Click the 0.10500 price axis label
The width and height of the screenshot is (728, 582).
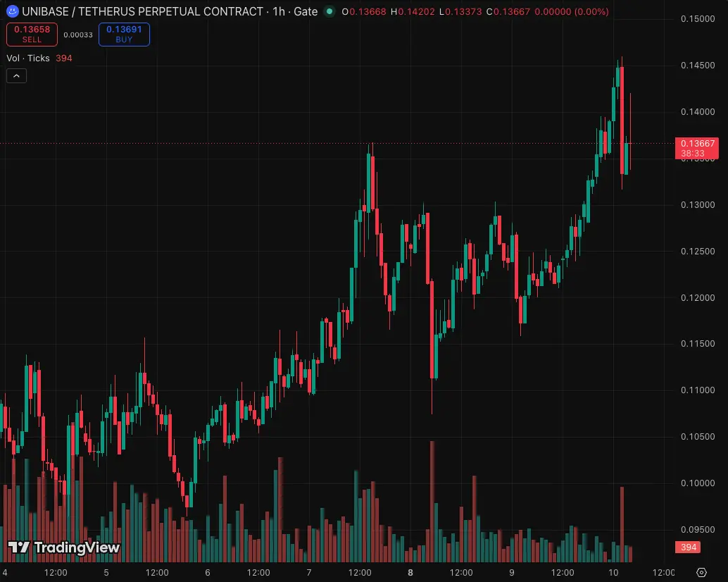[698, 436]
